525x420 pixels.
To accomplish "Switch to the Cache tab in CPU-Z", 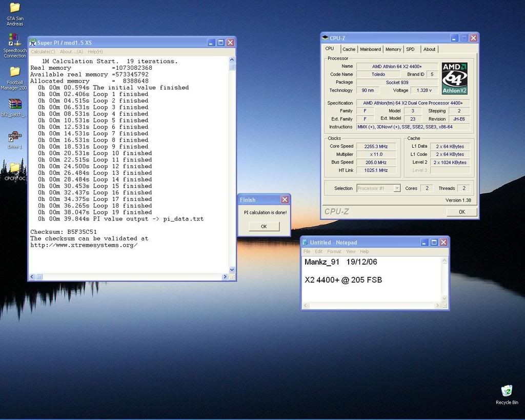I will [x=349, y=49].
